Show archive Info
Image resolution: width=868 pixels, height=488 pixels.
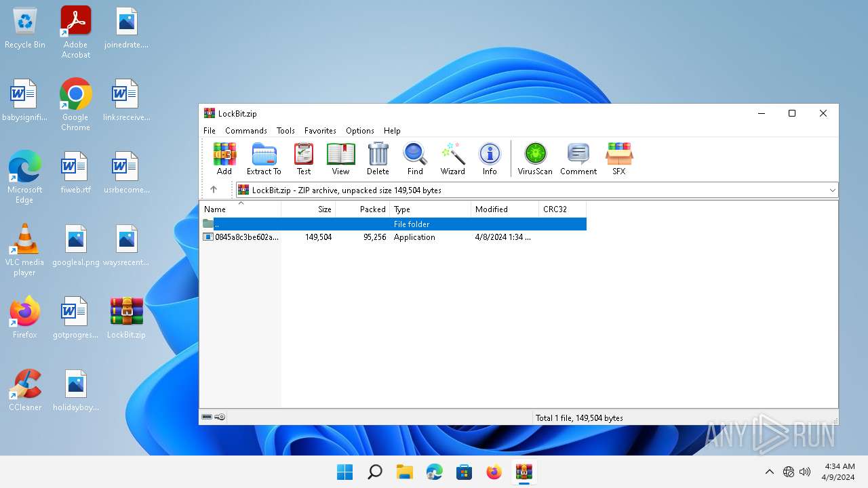coord(490,159)
